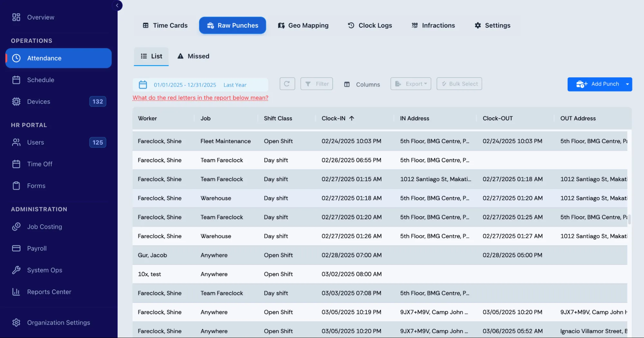Screen dimensions: 644x338
Task: Switch to the List view tab
Action: click(151, 56)
